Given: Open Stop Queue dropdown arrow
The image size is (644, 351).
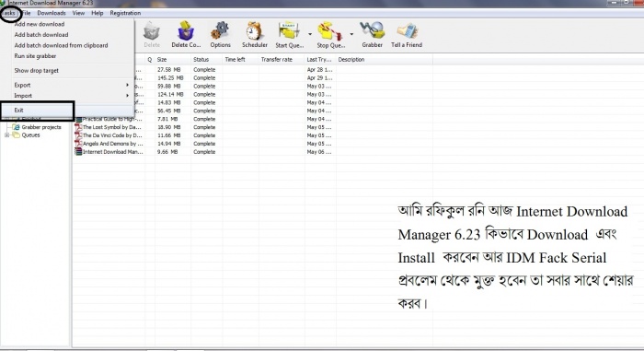Looking at the screenshot, I should (x=351, y=34).
